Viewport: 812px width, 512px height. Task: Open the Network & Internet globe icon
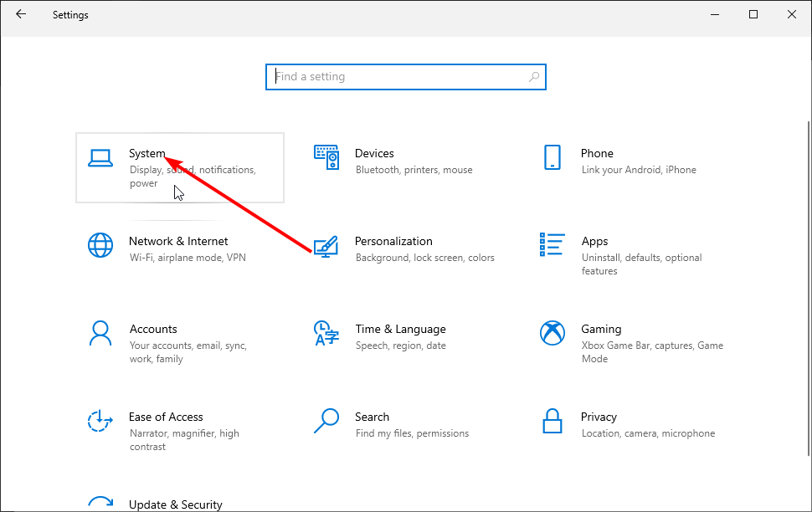[100, 245]
